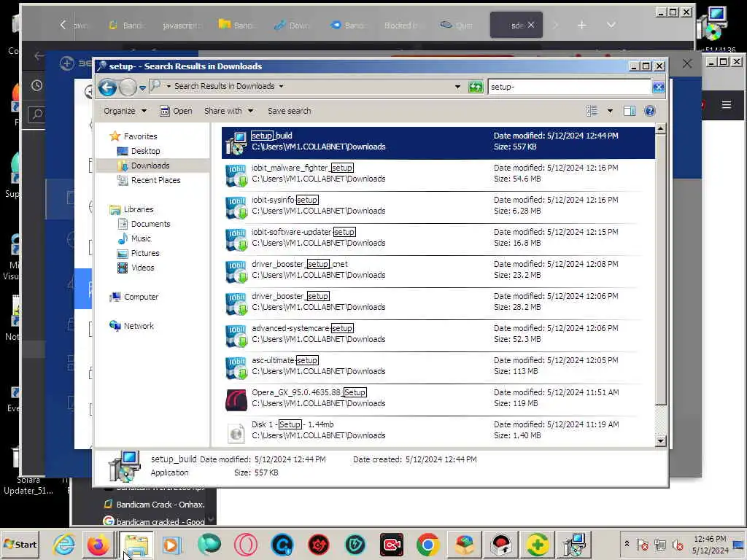Open the recent pages dropdown arrow
Screen dimensions: 747x560
pyautogui.click(x=142, y=87)
